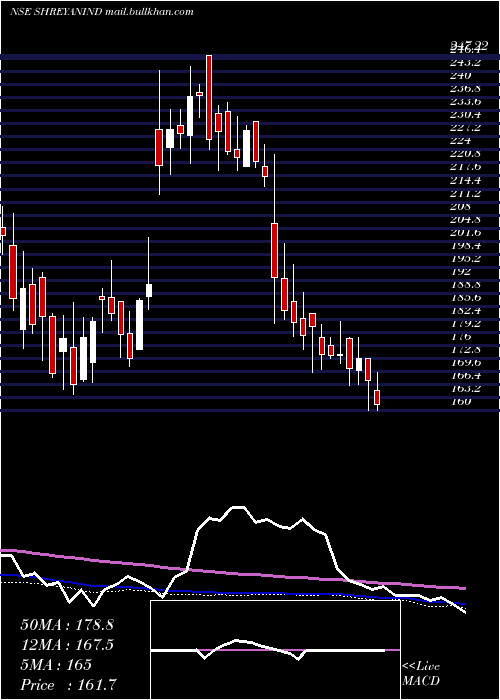The height and width of the screenshot is (700, 500).
Task: Click the MACD line inside the inset box
Action: [268, 649]
